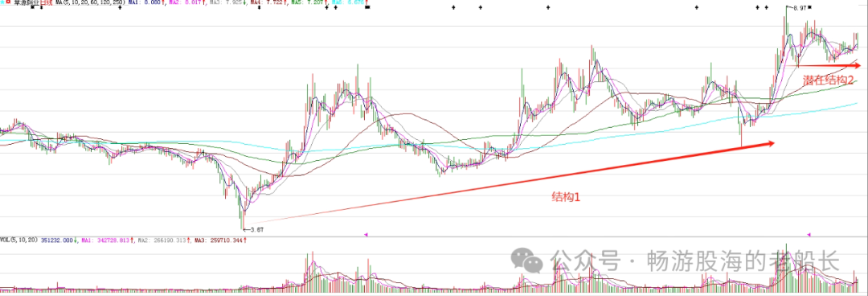Image resolution: width=868 pixels, height=296 pixels.
Task: Click the black flag marker right of 8.97
Action: click(809, 7)
